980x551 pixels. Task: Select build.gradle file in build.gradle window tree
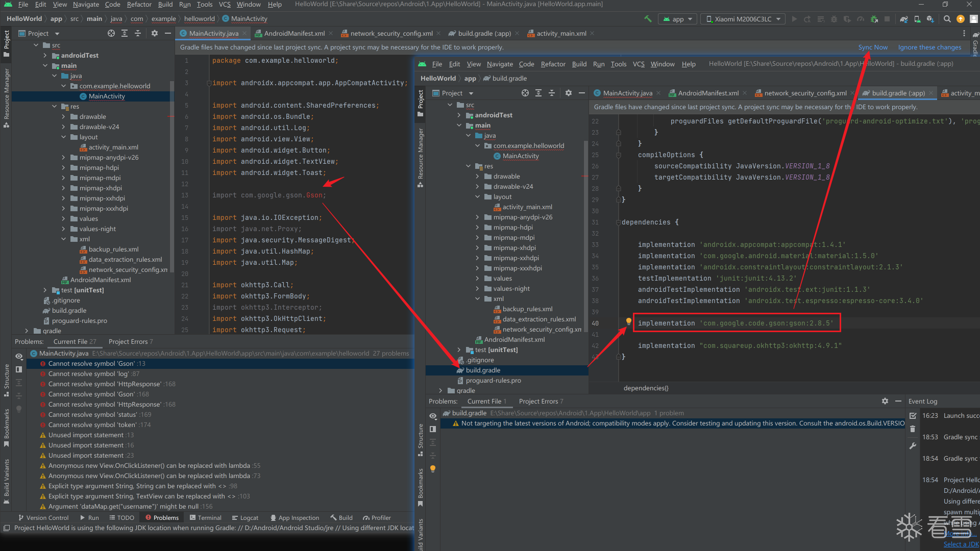pos(483,370)
